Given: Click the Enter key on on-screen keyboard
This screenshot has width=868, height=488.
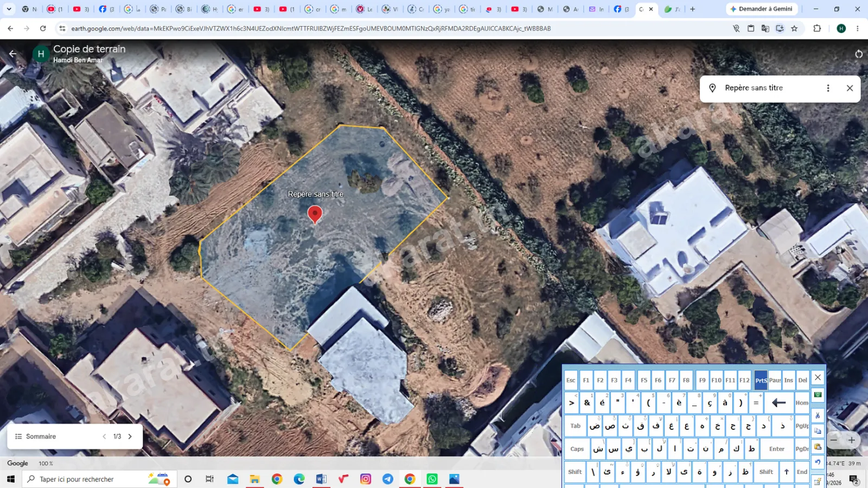Looking at the screenshot, I should pos(776,449).
